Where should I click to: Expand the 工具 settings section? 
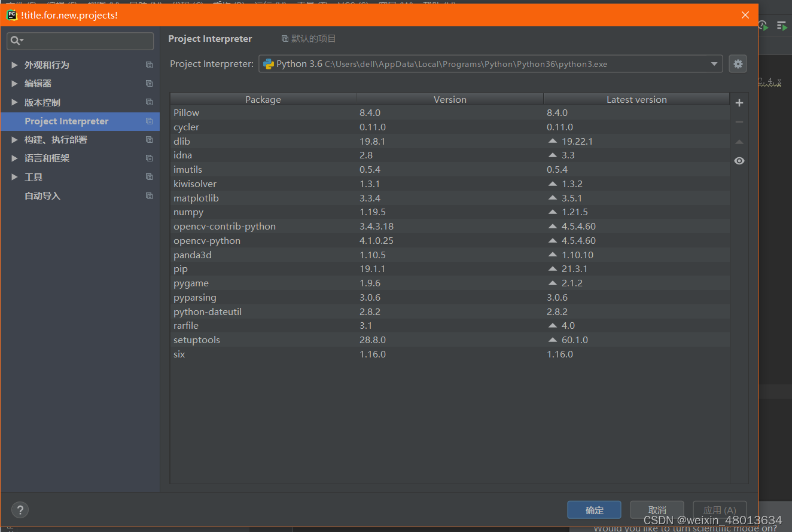coord(14,177)
